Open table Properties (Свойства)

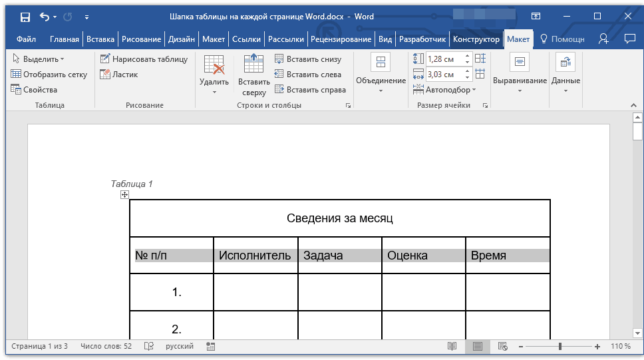[x=34, y=90]
